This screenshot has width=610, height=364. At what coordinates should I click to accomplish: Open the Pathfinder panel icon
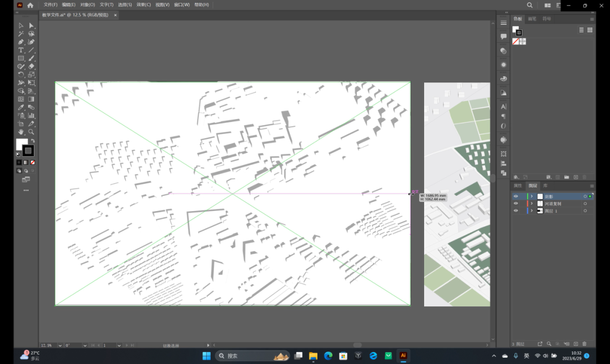click(503, 173)
